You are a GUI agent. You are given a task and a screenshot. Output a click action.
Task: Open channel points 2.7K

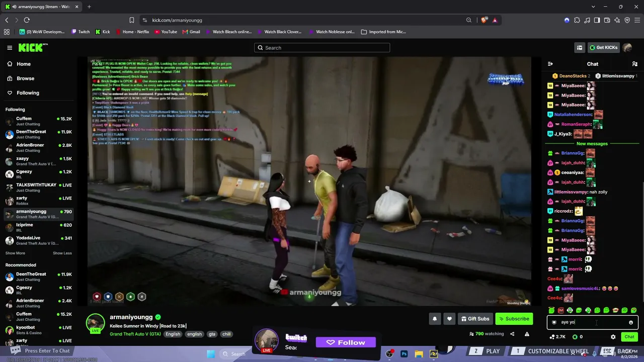(557, 337)
